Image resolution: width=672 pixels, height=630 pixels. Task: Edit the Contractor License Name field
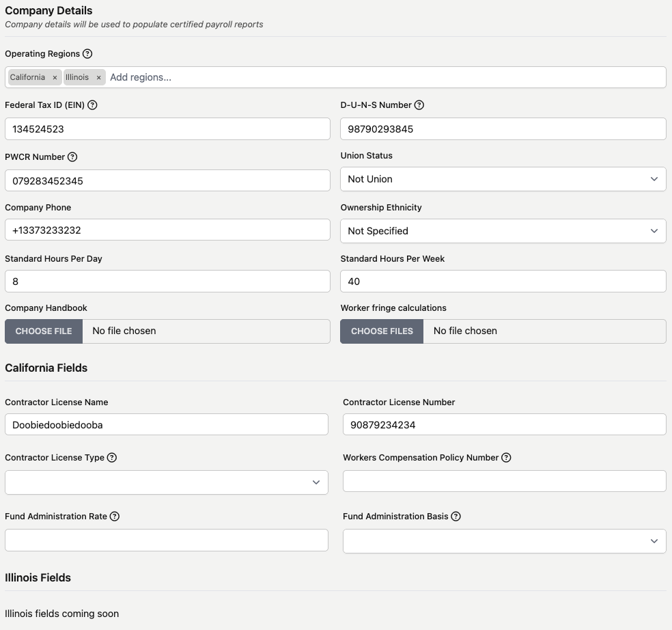pyautogui.click(x=167, y=424)
